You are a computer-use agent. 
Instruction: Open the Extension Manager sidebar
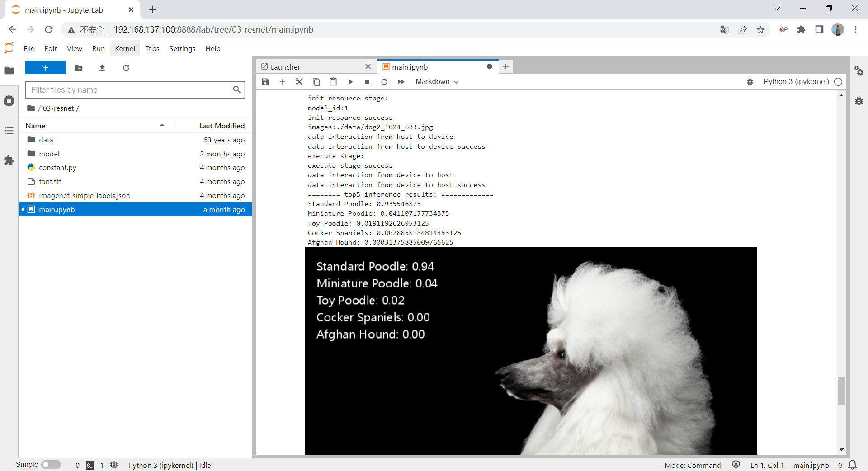click(x=9, y=160)
